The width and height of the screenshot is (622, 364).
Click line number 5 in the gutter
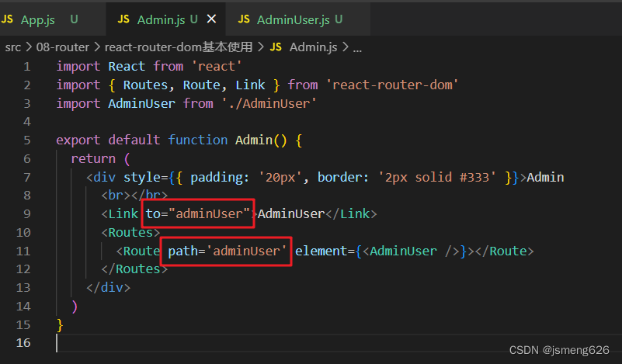pyautogui.click(x=27, y=140)
